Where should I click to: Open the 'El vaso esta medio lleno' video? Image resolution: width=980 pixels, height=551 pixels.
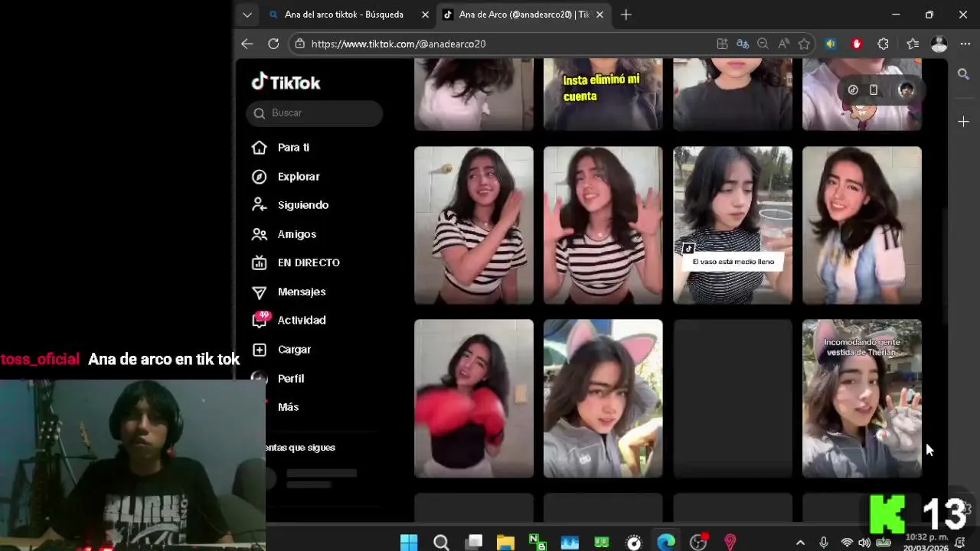[x=733, y=226]
